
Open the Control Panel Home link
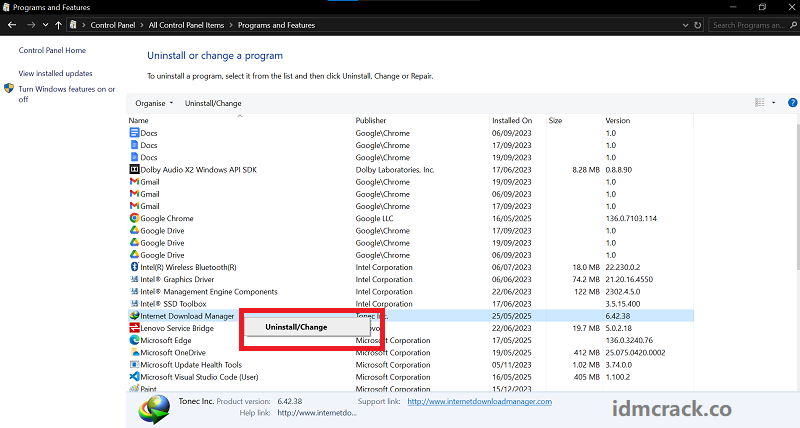tap(52, 50)
